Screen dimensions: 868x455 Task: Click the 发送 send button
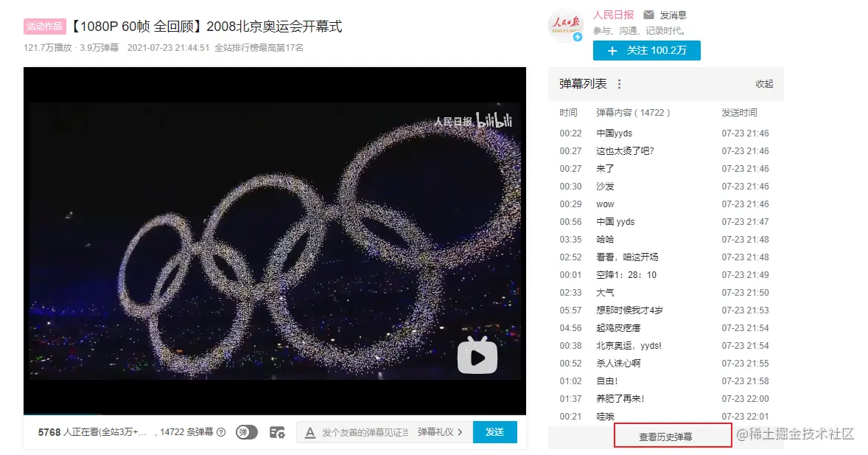(495, 432)
